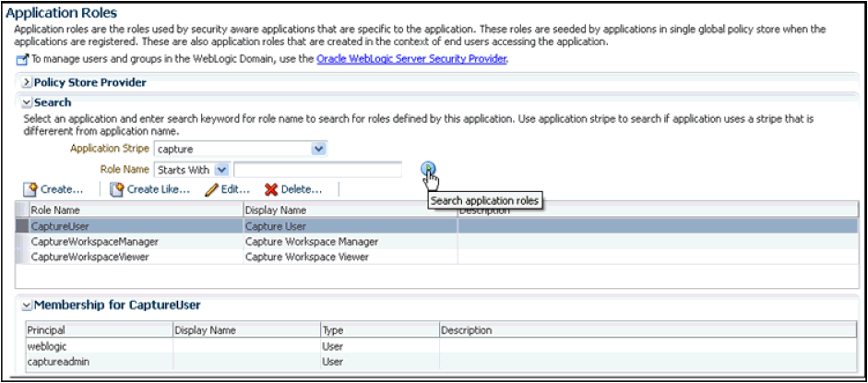The image size is (868, 383).
Task: Click row selector handle for CaptureUser
Action: [x=22, y=226]
